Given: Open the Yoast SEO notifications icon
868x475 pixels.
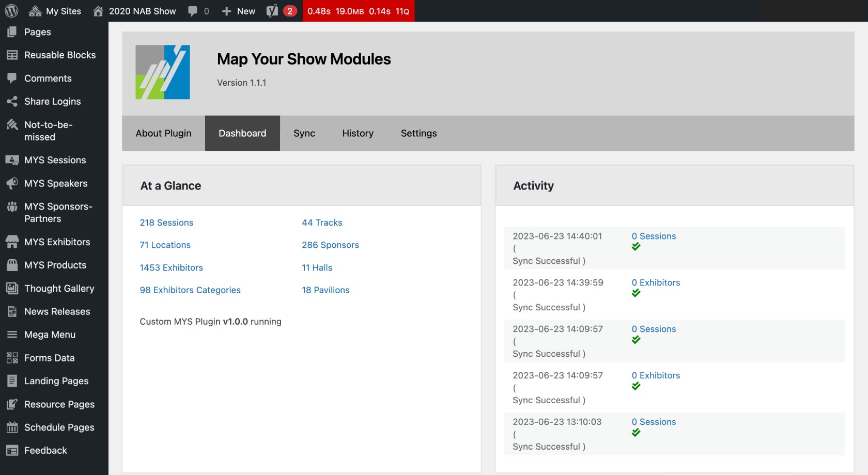Looking at the screenshot, I should tap(273, 11).
